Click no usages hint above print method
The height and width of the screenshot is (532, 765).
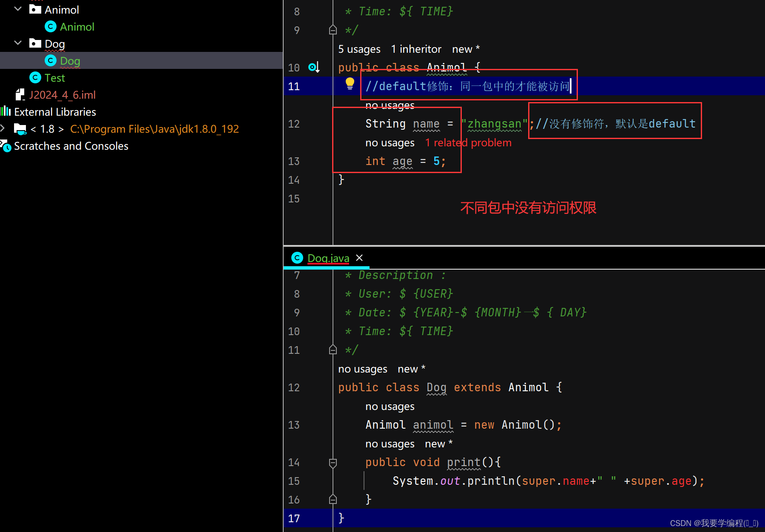390,444
